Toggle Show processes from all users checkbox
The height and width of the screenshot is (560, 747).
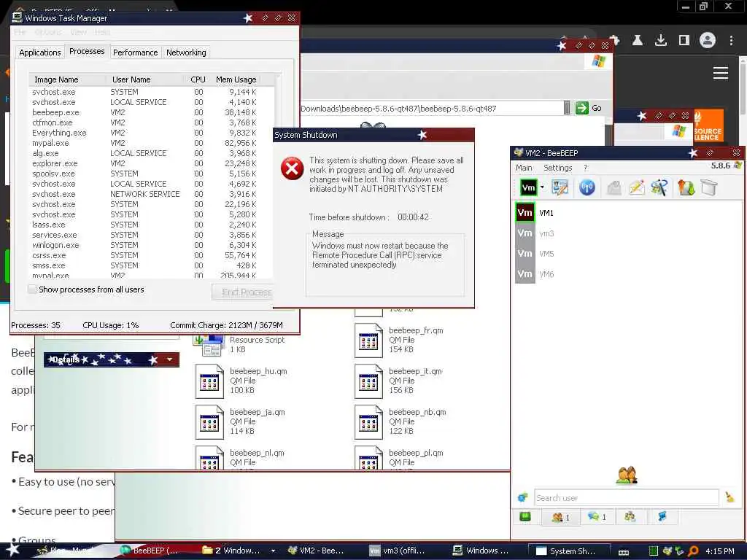coord(32,289)
